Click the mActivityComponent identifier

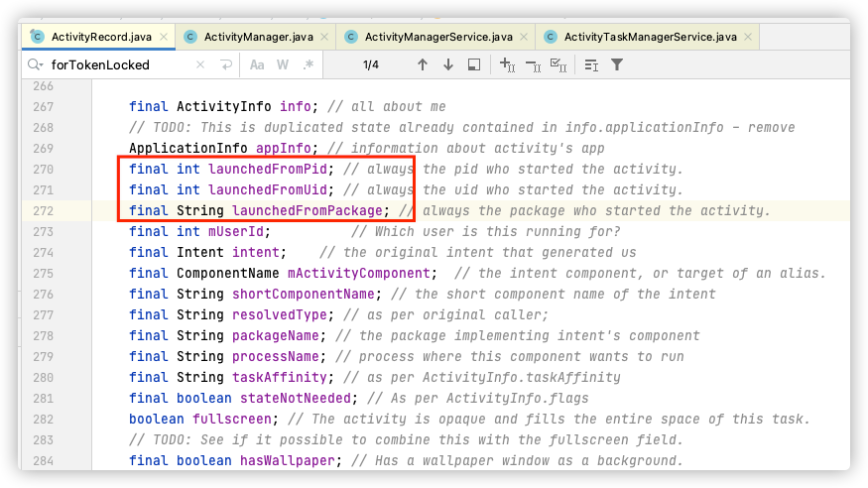click(359, 274)
